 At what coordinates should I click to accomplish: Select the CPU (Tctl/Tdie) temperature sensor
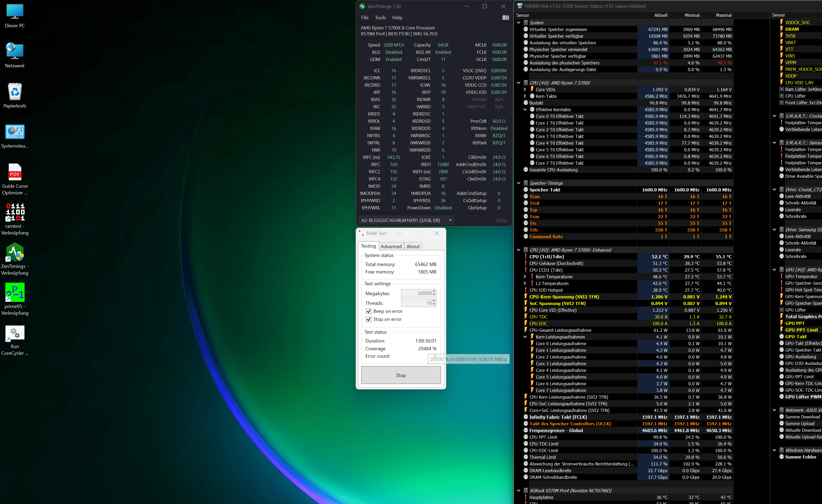624,257
